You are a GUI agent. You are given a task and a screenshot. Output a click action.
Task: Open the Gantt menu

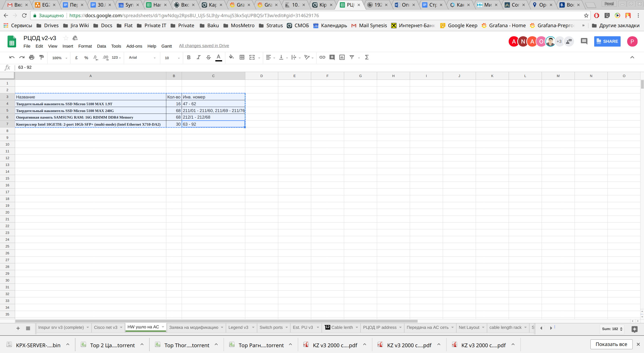pyautogui.click(x=167, y=46)
